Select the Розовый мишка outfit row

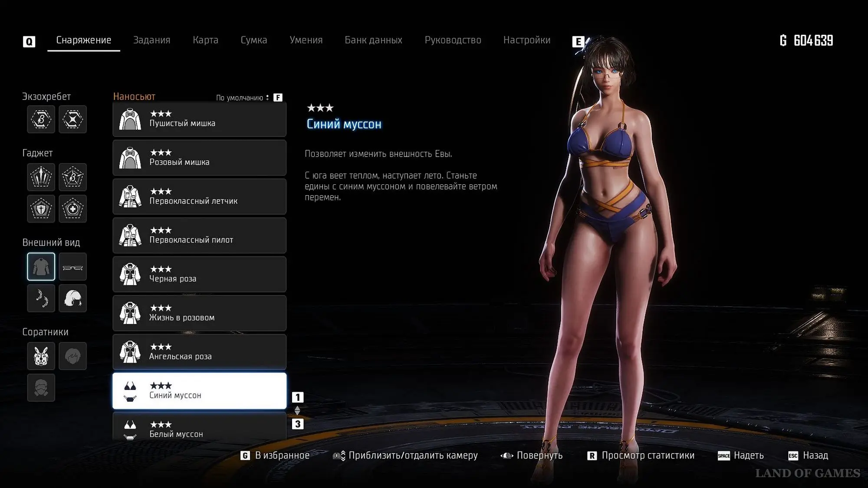(x=199, y=158)
